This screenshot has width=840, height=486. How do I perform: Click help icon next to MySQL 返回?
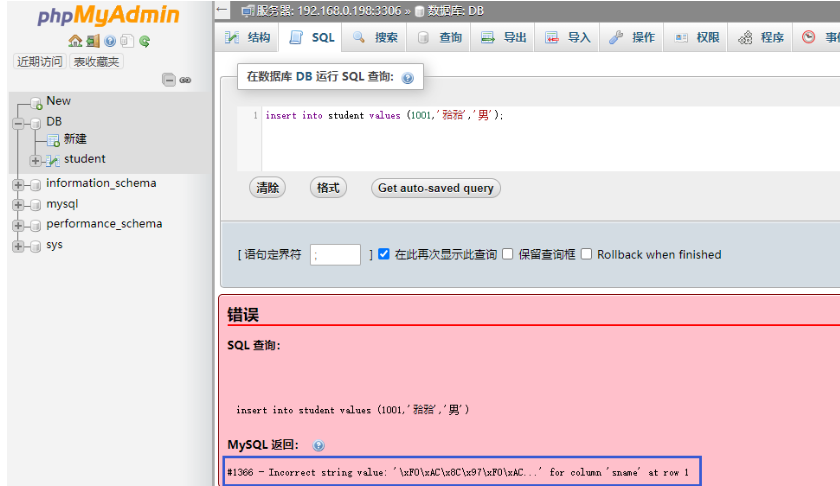point(319,445)
